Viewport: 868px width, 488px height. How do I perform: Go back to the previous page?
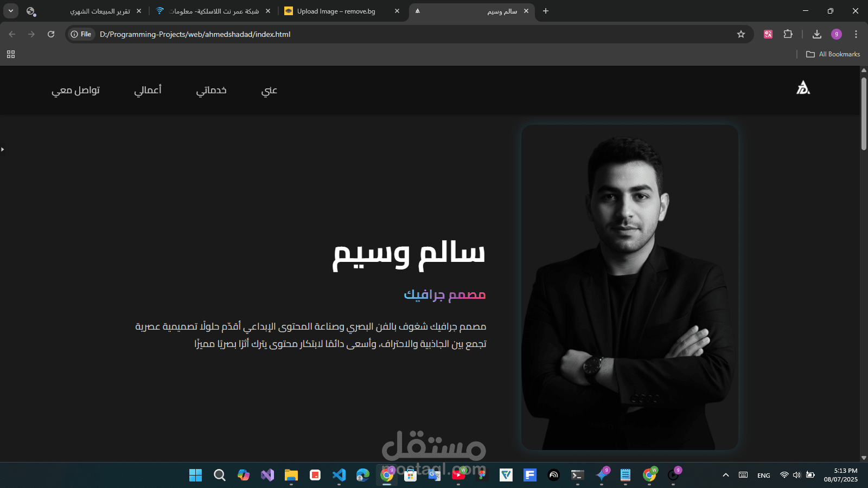coord(12,34)
